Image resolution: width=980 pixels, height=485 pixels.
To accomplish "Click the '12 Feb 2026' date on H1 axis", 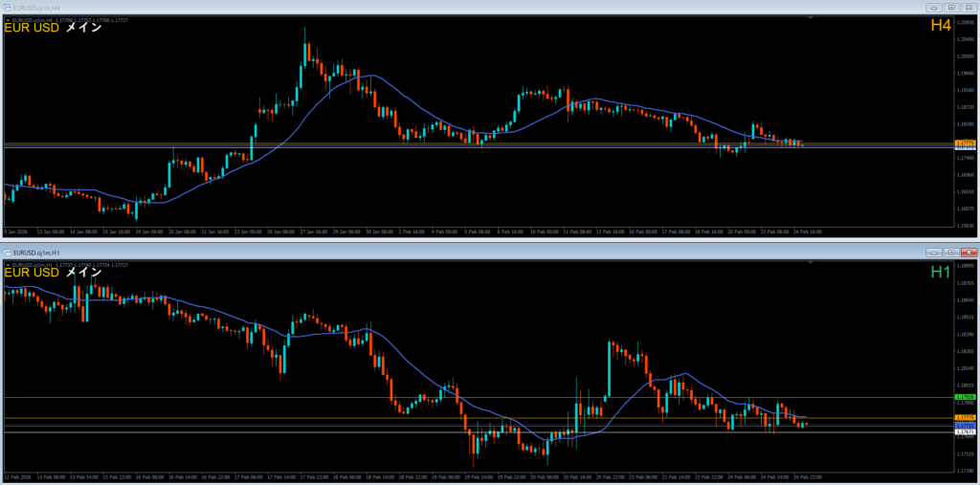I will coord(15,477).
